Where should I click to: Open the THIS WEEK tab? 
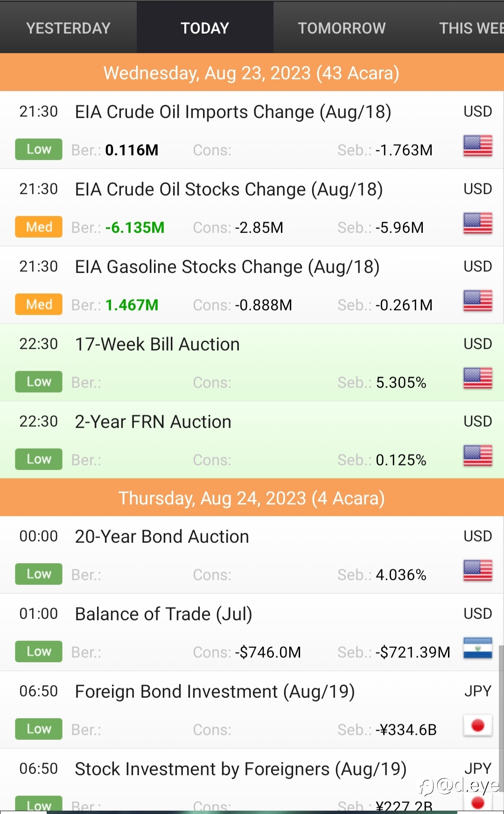(470, 28)
